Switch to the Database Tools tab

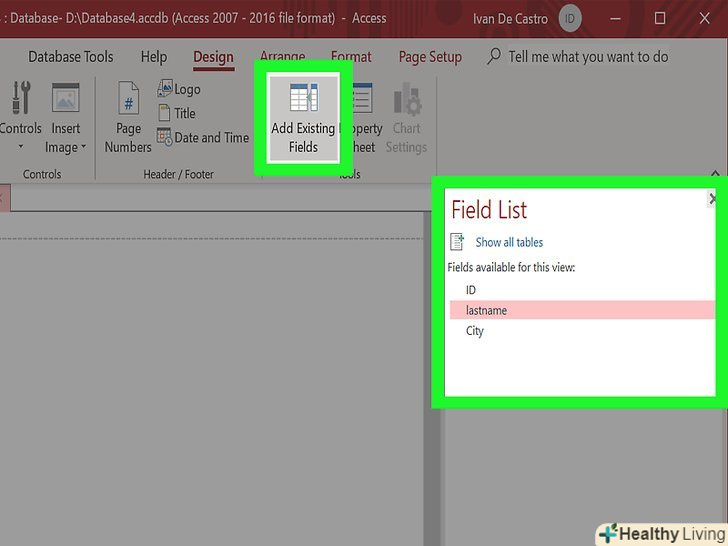[71, 57]
